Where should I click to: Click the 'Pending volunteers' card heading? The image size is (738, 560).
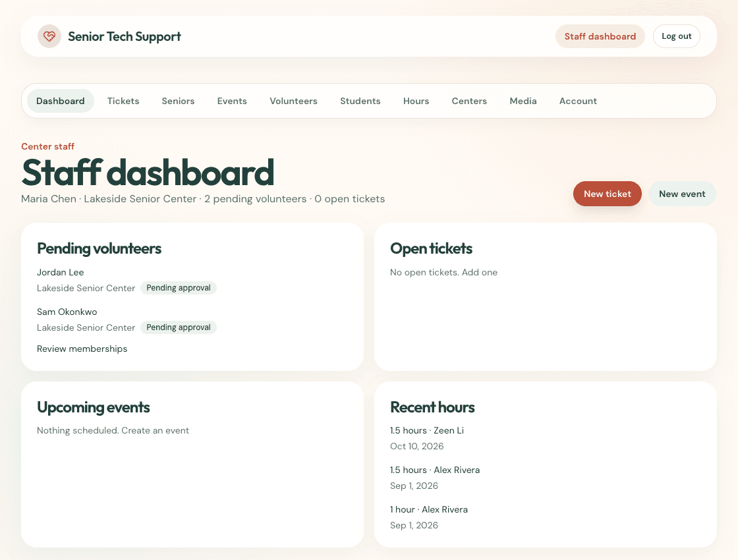tap(99, 248)
